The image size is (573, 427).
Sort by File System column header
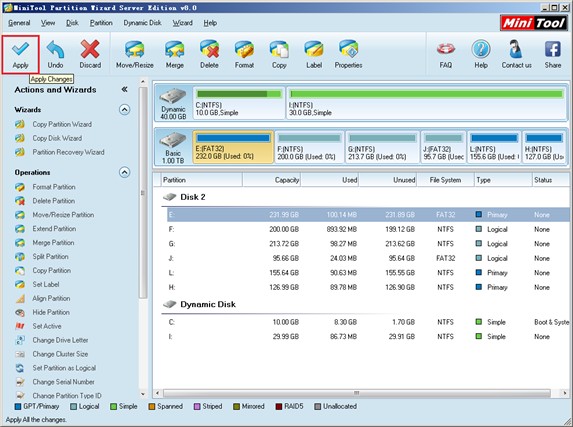(445, 180)
